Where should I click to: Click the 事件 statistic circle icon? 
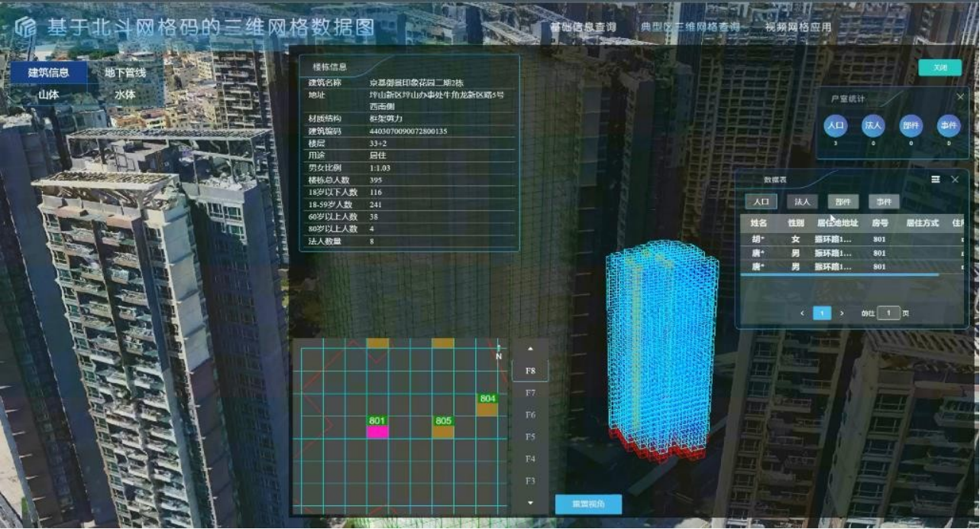(x=948, y=125)
